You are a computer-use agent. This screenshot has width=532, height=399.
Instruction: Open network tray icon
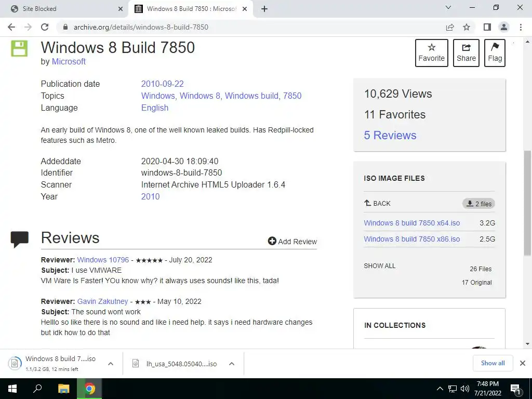point(453,389)
